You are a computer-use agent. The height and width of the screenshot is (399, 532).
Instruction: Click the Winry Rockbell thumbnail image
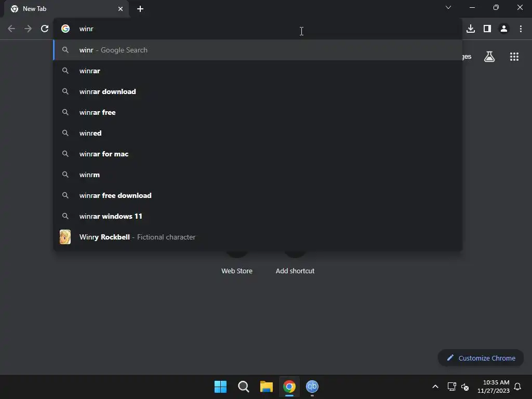coord(65,237)
